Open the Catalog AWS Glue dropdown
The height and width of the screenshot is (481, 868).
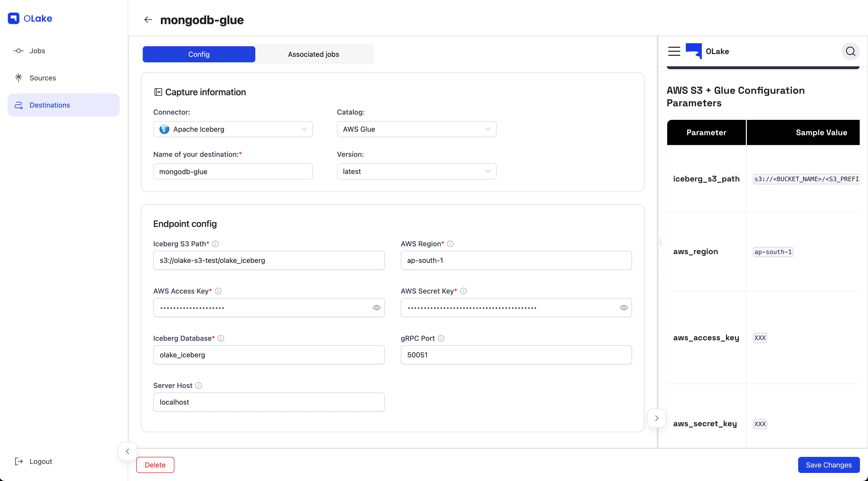coord(416,129)
